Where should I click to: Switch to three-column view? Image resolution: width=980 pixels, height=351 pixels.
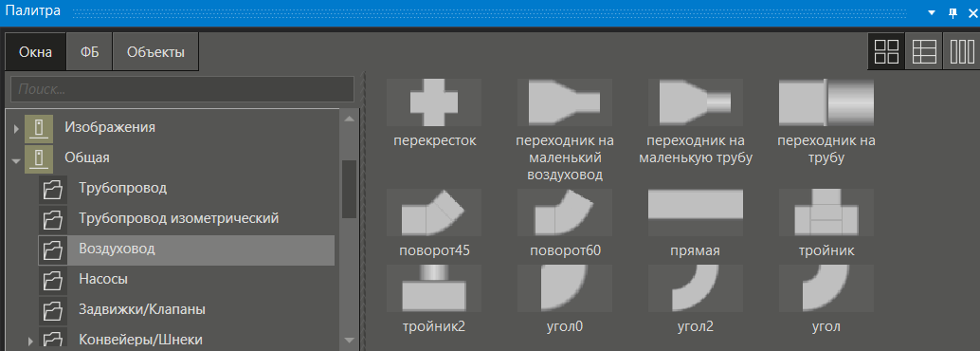click(x=961, y=52)
